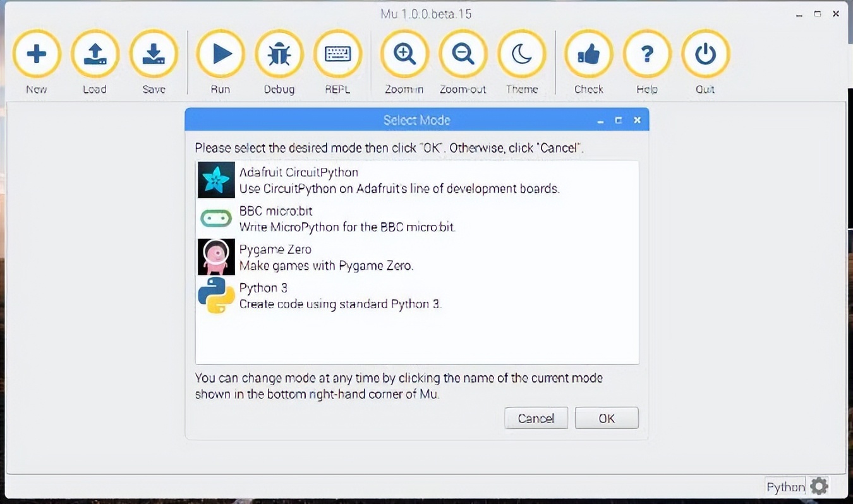
Task: Click 'Use CircuitPython on Adafruit's line' description
Action: pos(399,188)
